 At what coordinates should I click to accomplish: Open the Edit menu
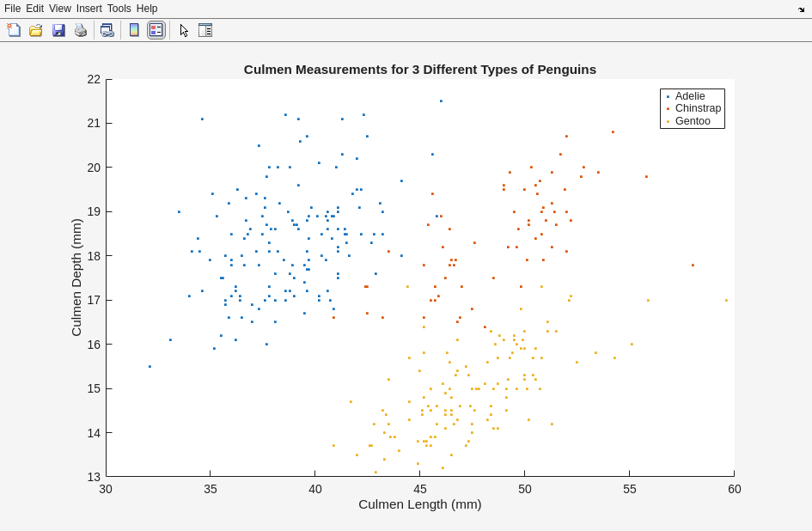tap(35, 9)
